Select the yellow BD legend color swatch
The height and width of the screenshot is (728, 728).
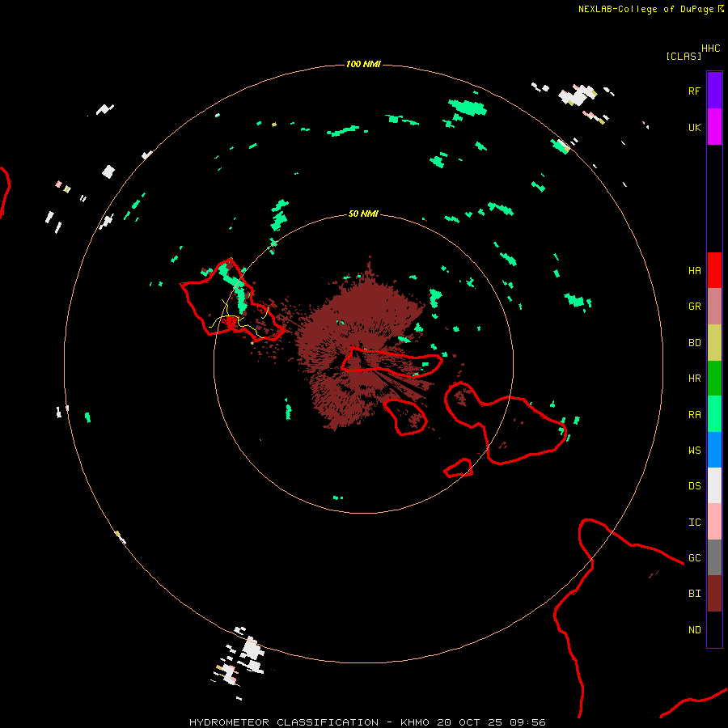714,342
